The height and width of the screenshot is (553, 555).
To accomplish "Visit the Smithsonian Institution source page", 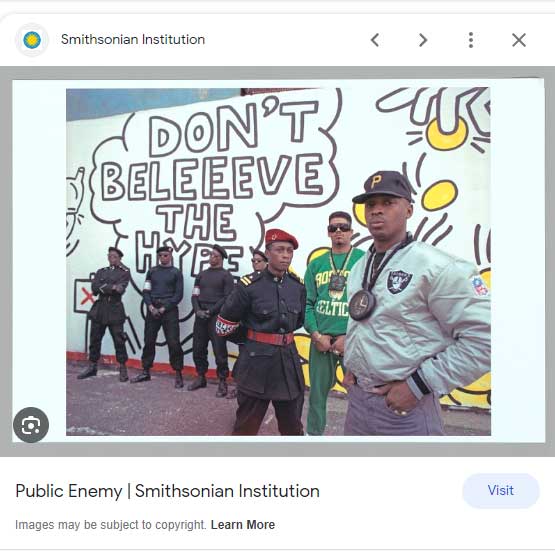I will 501,491.
